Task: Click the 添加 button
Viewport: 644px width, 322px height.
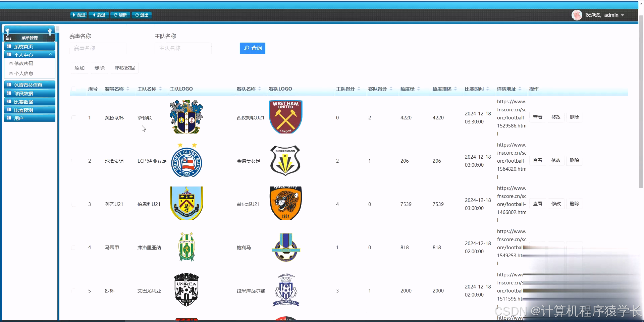Action: pos(79,68)
